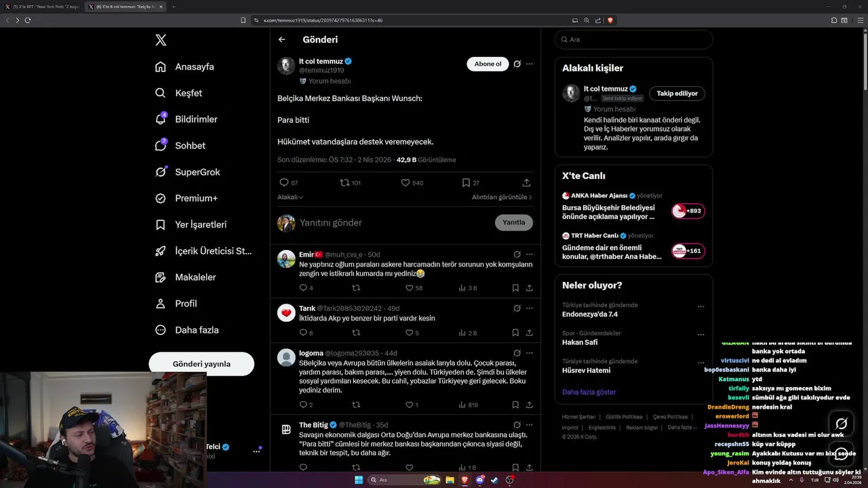Like the main post with 940 likes
868x488 pixels.
(x=406, y=183)
